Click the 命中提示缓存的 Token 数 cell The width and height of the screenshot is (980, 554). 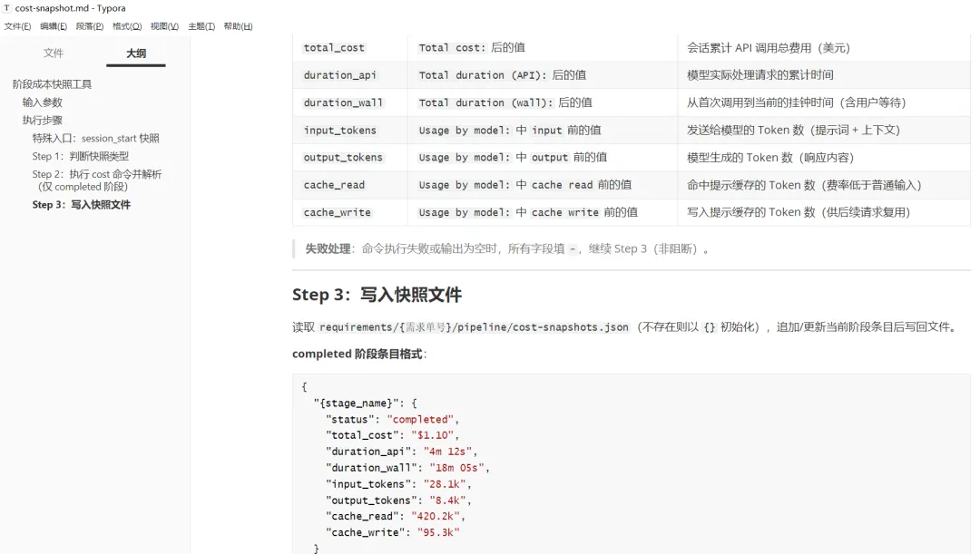pos(824,185)
